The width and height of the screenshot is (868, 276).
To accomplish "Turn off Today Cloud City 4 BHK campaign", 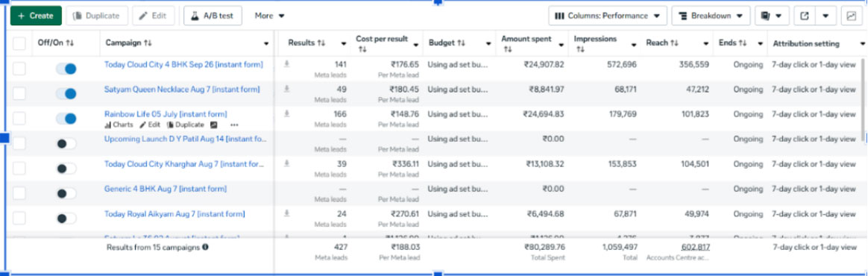I will [66, 69].
